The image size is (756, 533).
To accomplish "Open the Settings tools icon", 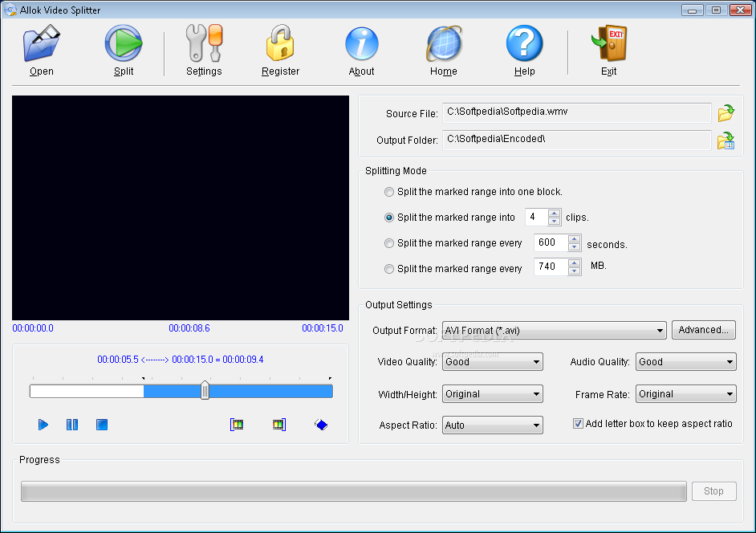I will click(x=204, y=44).
